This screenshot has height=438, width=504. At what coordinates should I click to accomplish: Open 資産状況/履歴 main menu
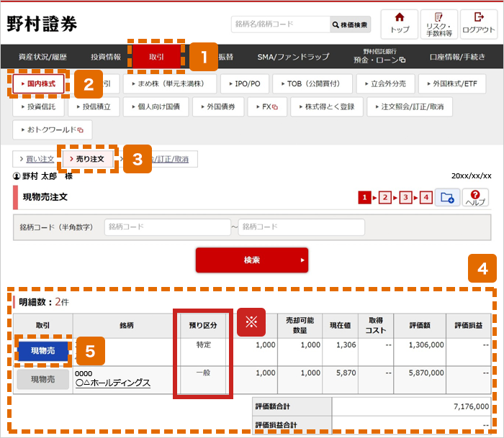(x=42, y=57)
